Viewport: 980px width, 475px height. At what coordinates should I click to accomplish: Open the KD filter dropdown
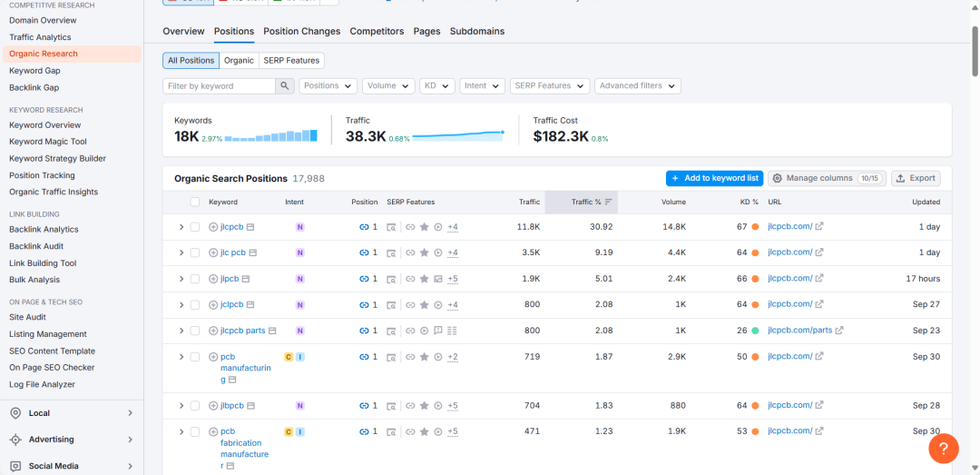pyautogui.click(x=436, y=85)
